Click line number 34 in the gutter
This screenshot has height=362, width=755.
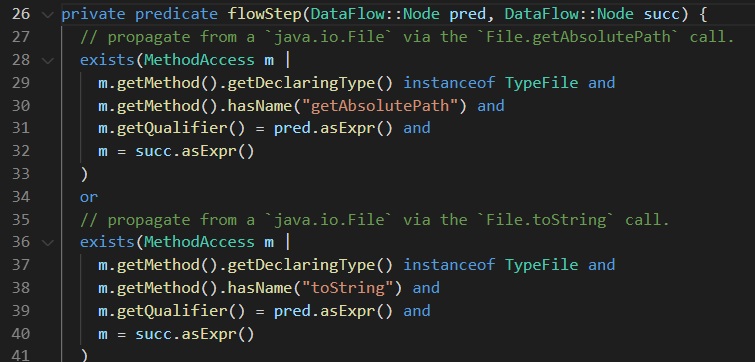pyautogui.click(x=21, y=196)
